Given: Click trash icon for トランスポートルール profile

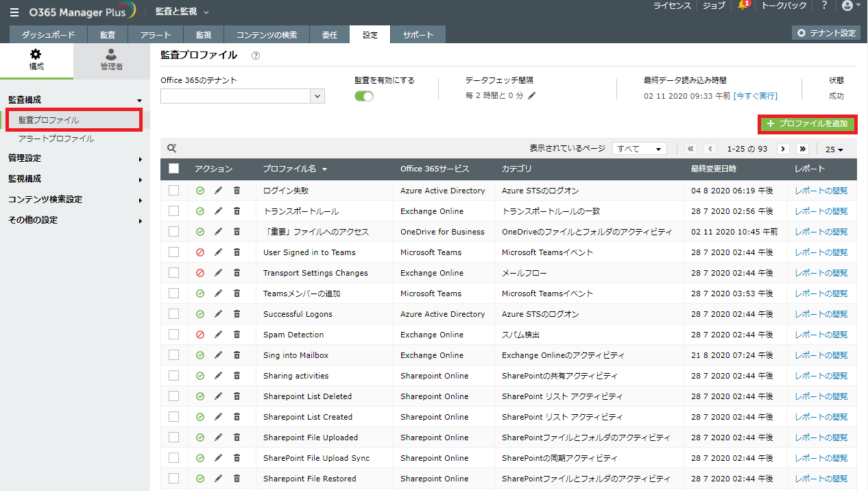Looking at the screenshot, I should (x=237, y=211).
